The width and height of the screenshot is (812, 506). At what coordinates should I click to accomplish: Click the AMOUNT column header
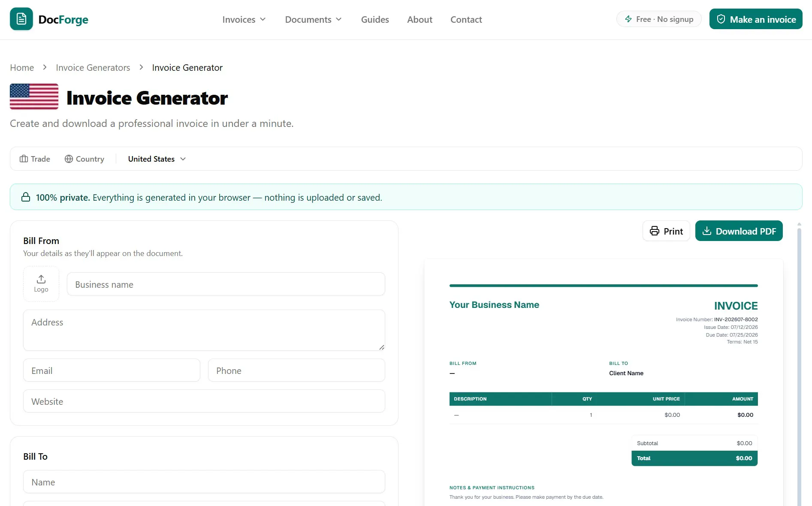[743, 399]
